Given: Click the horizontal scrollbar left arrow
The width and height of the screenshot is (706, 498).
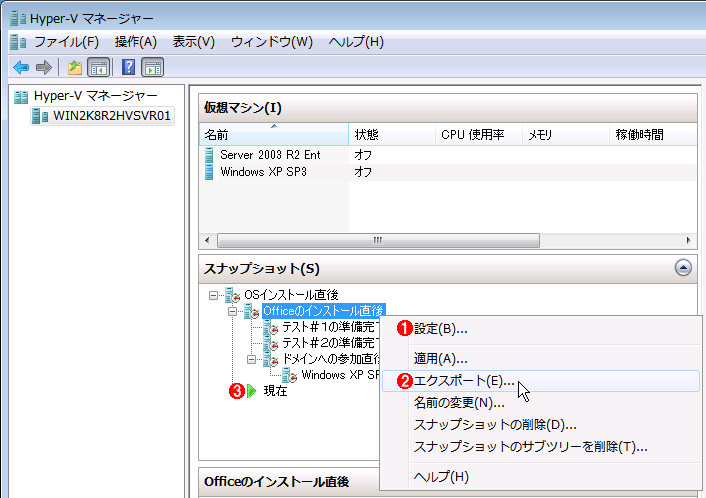Looking at the screenshot, I should pyautogui.click(x=207, y=240).
